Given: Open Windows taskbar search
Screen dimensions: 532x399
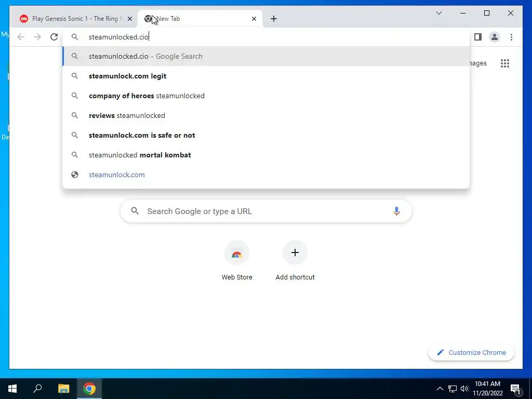Looking at the screenshot, I should click(x=37, y=389).
